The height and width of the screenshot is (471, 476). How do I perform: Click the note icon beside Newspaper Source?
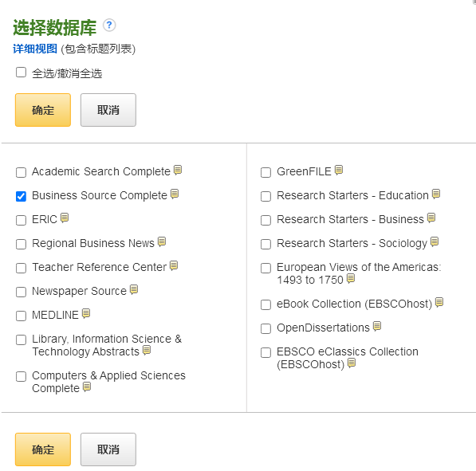point(134,289)
